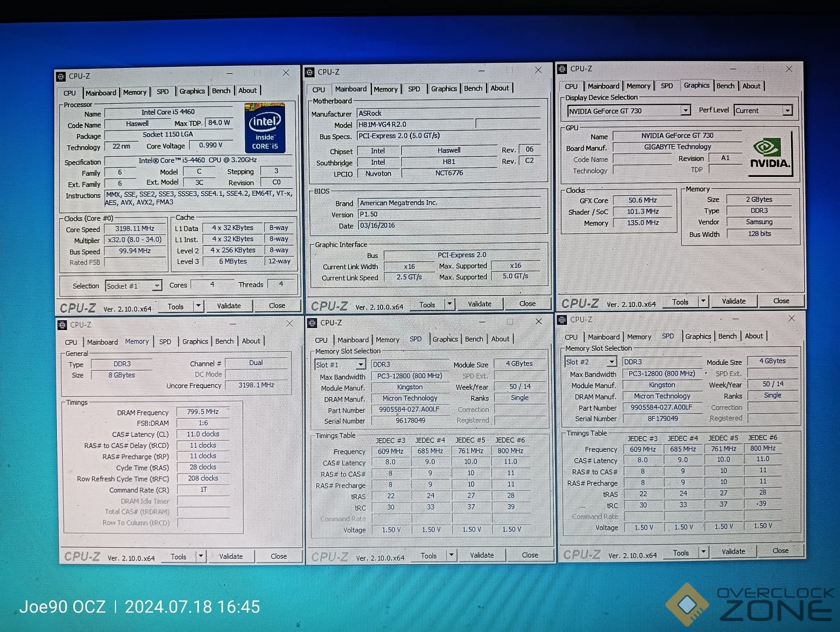The height and width of the screenshot is (632, 840).
Task: Click Tools button in the Slot #2 SPD window
Action: point(681,552)
